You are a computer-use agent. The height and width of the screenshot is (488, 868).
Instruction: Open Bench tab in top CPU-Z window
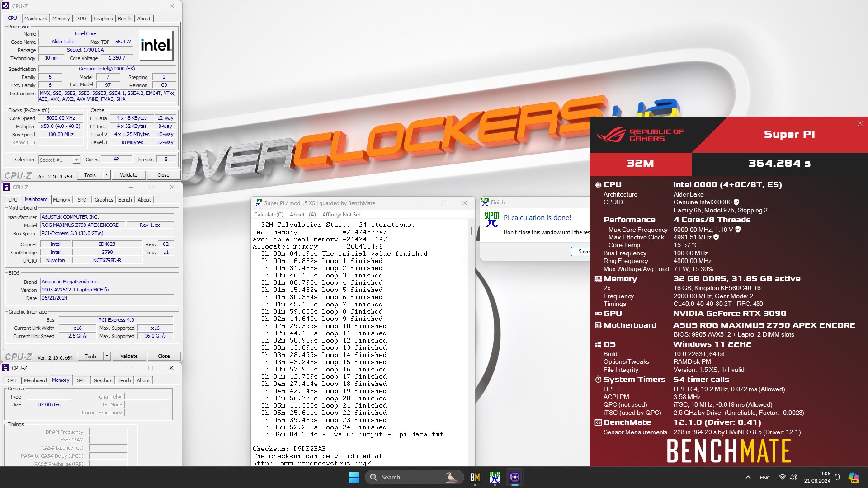(125, 19)
